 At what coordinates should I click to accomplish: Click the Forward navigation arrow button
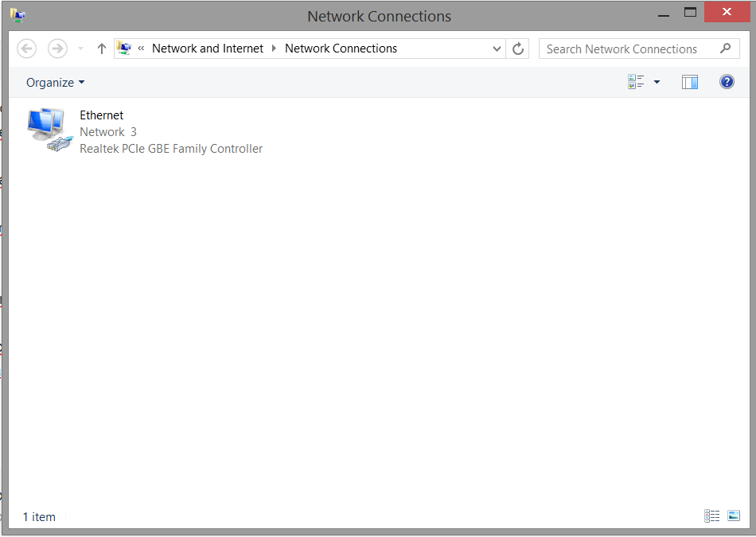point(57,49)
